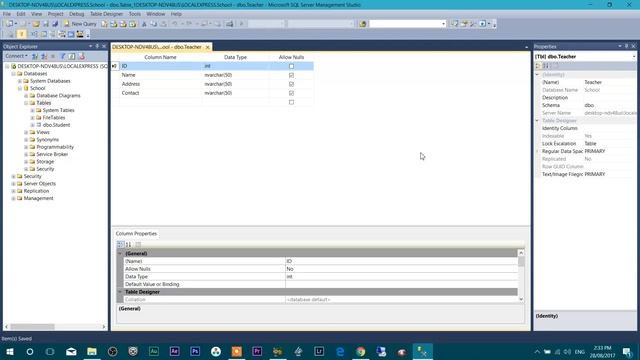Open File Explorer from the taskbar
This screenshot has width=640, height=360.
pyautogui.click(x=92, y=351)
